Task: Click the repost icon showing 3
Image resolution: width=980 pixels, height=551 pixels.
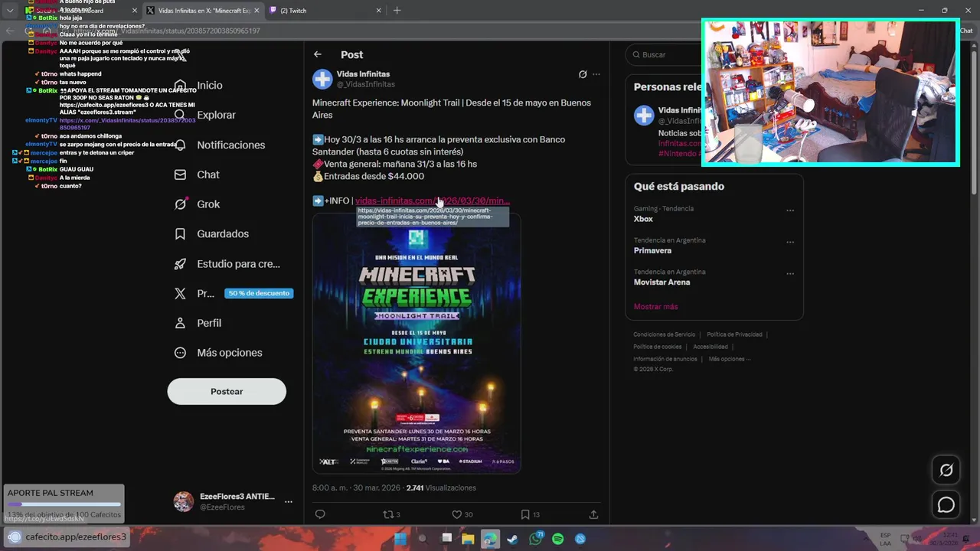Action: (x=391, y=514)
